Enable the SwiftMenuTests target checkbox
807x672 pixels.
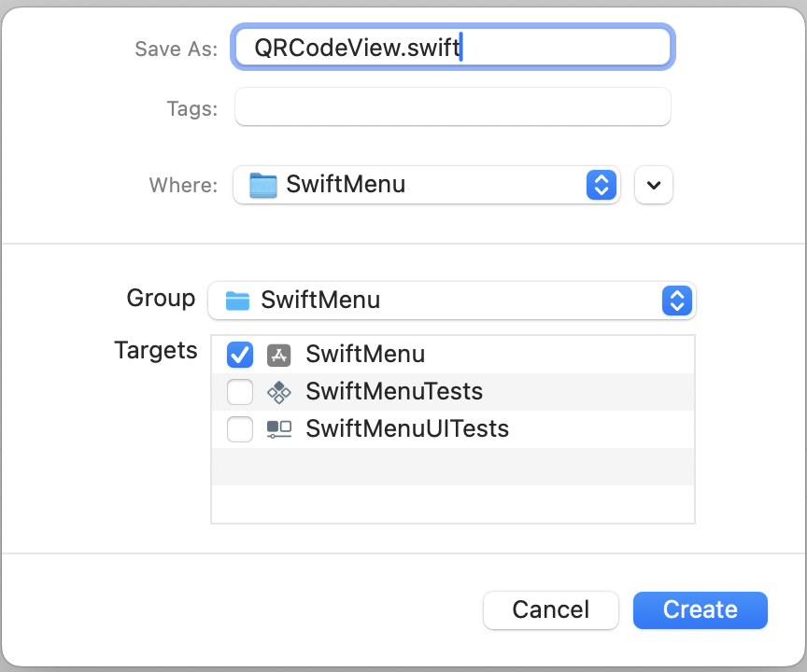coord(240,392)
